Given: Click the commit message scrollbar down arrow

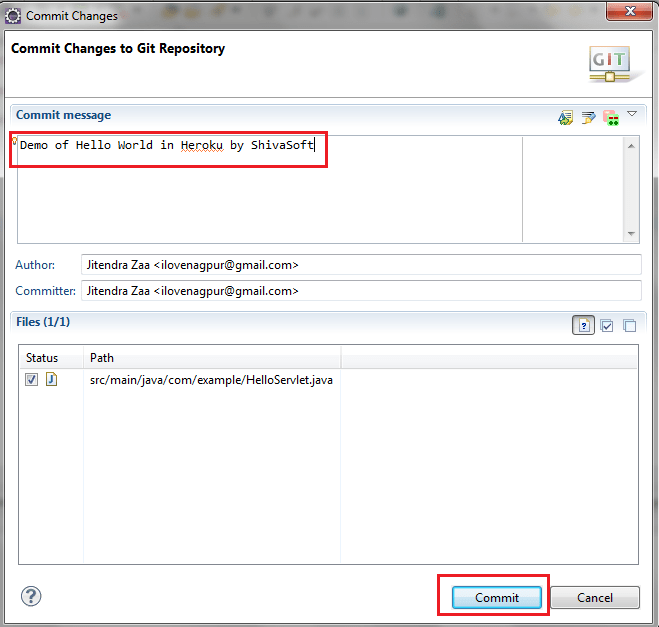Looking at the screenshot, I should (x=631, y=234).
